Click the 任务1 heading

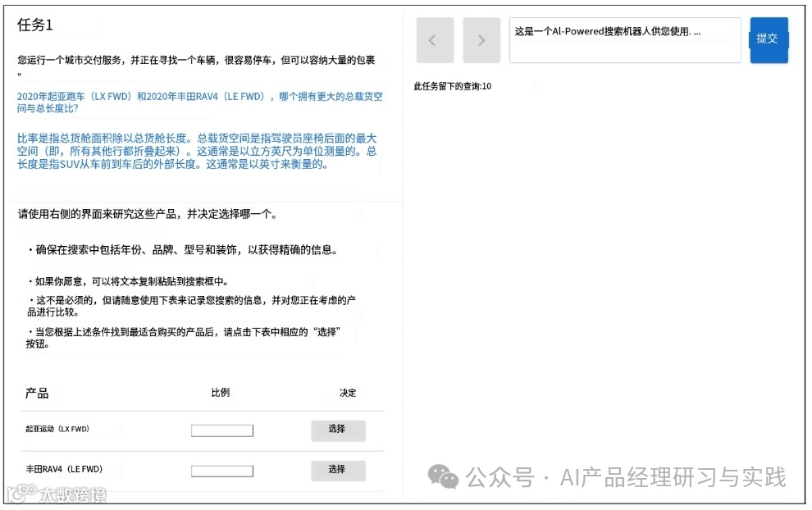[34, 25]
